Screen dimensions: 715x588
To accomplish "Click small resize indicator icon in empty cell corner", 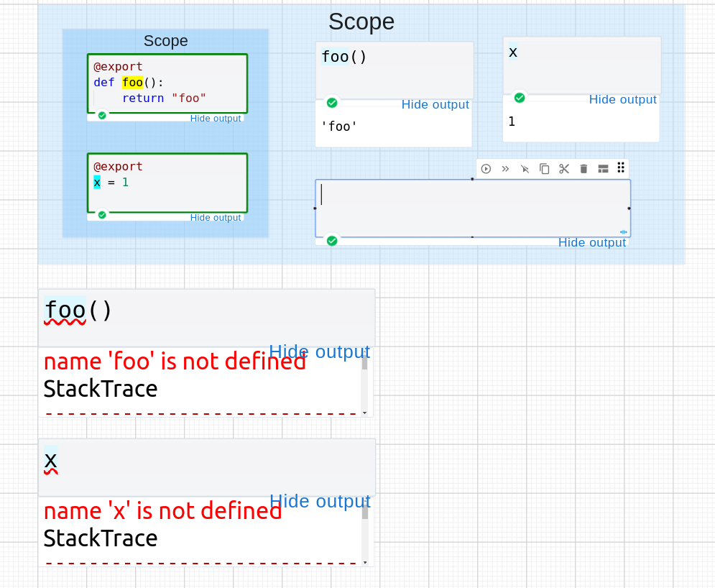I will pyautogui.click(x=623, y=231).
